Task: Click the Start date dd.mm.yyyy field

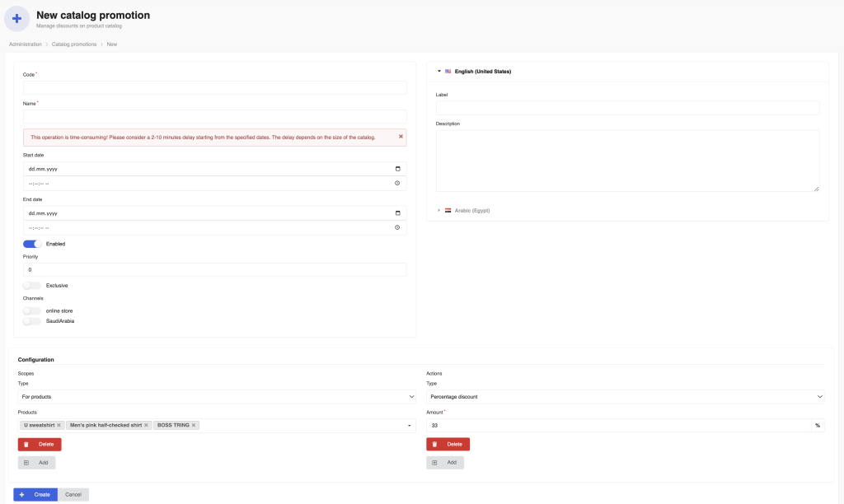Action: pyautogui.click(x=215, y=169)
